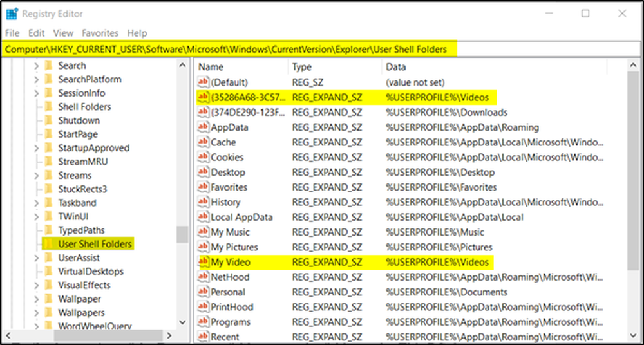Screen dimensions: 644x345
Task: Click the Data column header
Action: coord(395,67)
